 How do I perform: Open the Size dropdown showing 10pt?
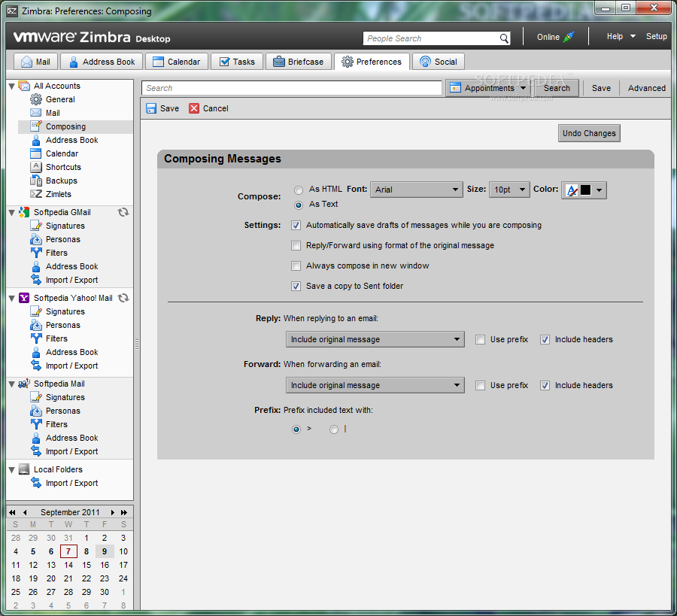[x=509, y=190]
